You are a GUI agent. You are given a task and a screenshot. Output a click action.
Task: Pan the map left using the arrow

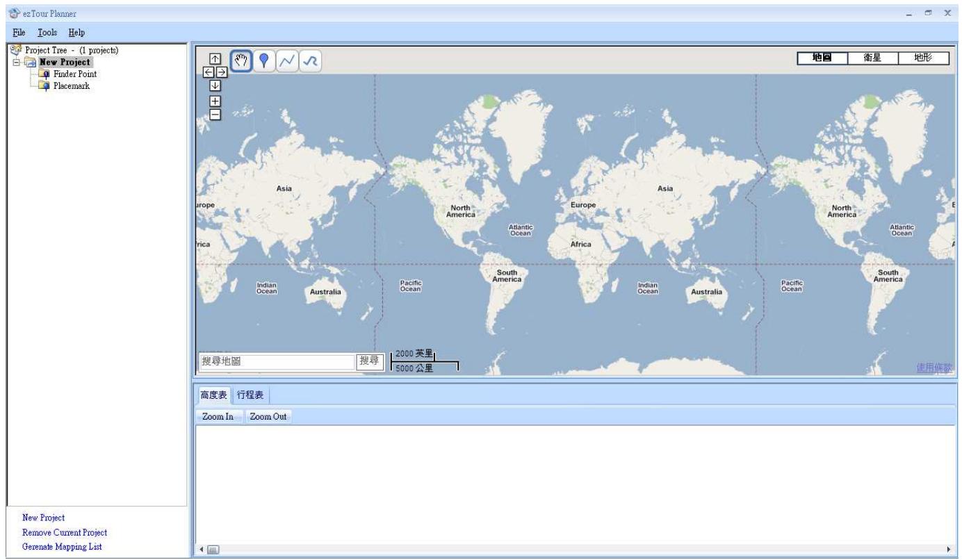[x=209, y=74]
